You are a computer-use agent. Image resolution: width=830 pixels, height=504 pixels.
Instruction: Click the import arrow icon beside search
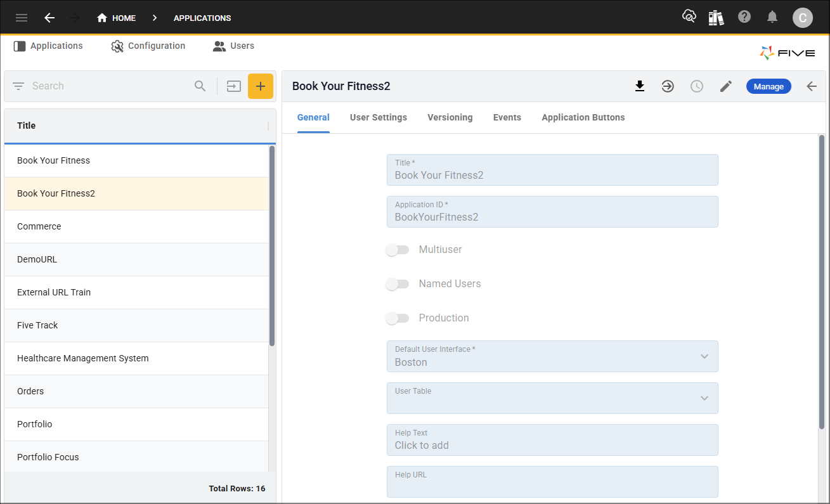tap(234, 86)
